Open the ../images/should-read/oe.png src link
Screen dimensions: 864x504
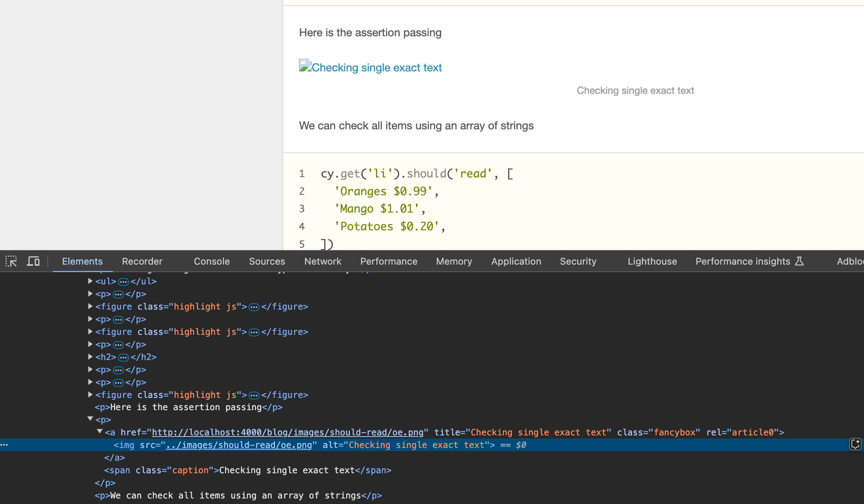[x=239, y=445]
